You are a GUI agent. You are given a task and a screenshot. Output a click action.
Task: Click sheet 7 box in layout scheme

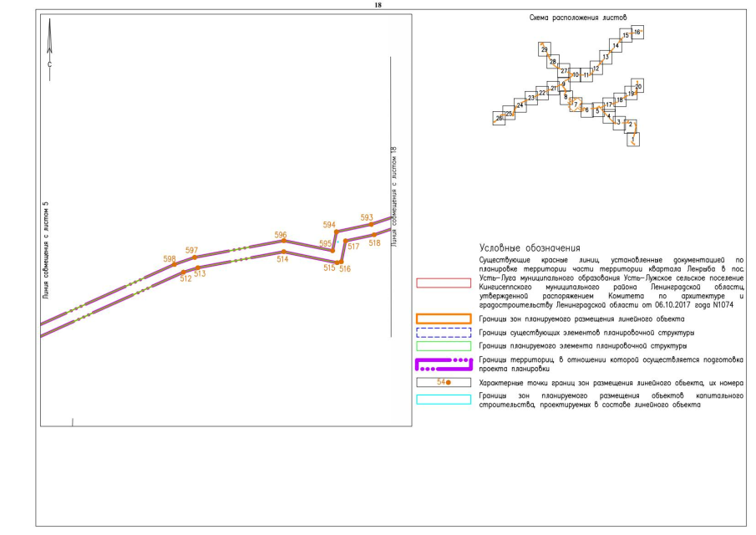coord(576,104)
